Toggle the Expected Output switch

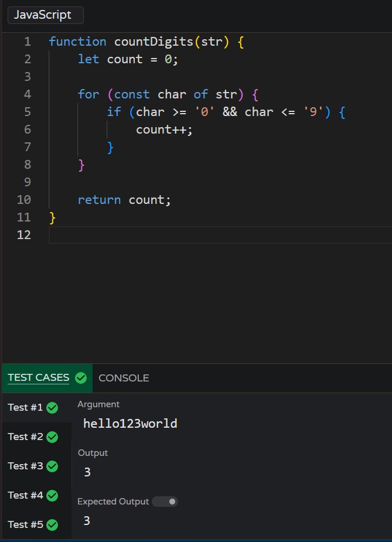point(165,502)
